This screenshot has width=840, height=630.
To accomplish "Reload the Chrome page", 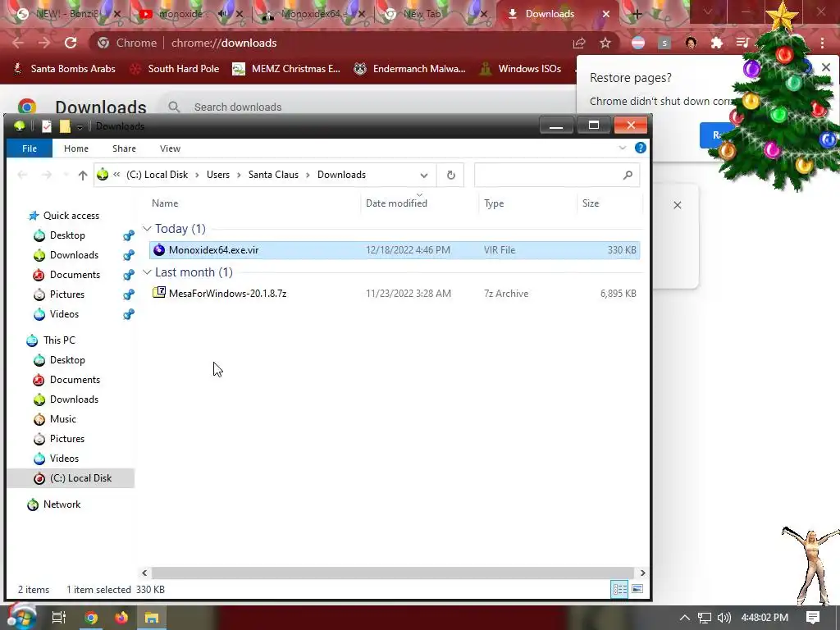I will pyautogui.click(x=71, y=43).
